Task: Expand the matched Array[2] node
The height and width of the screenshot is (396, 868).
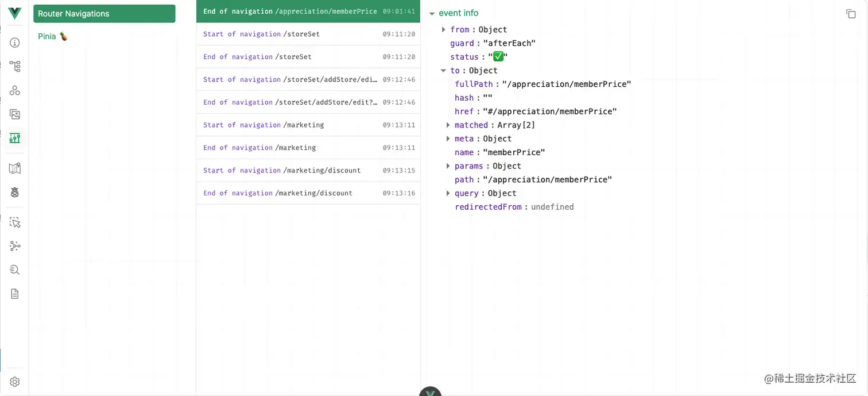Action: pyautogui.click(x=448, y=125)
